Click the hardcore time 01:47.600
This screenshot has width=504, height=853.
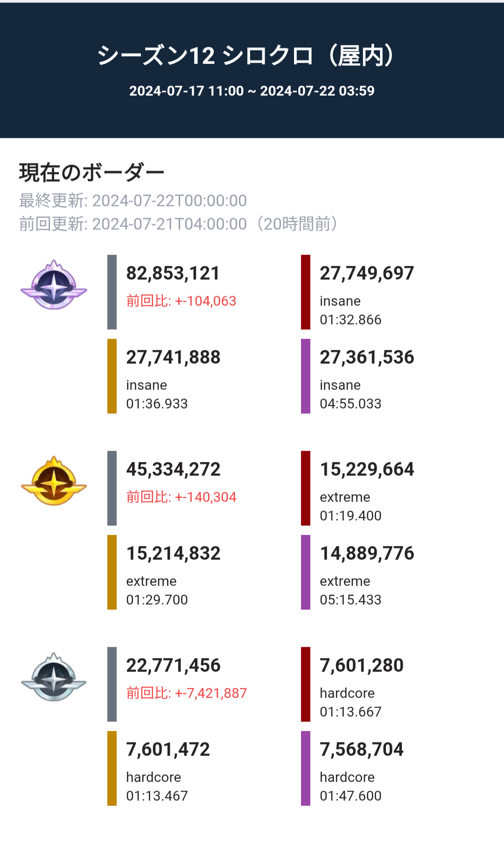(x=350, y=796)
